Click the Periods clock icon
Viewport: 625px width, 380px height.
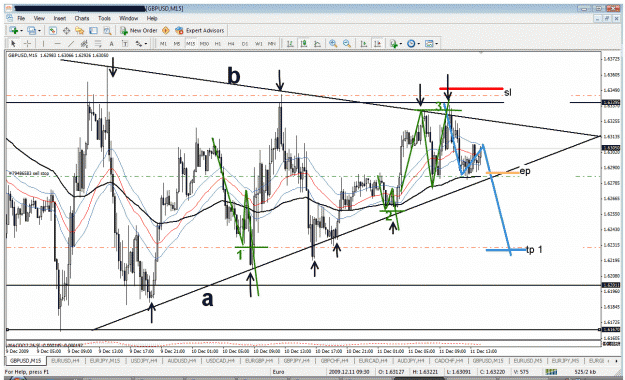point(411,43)
